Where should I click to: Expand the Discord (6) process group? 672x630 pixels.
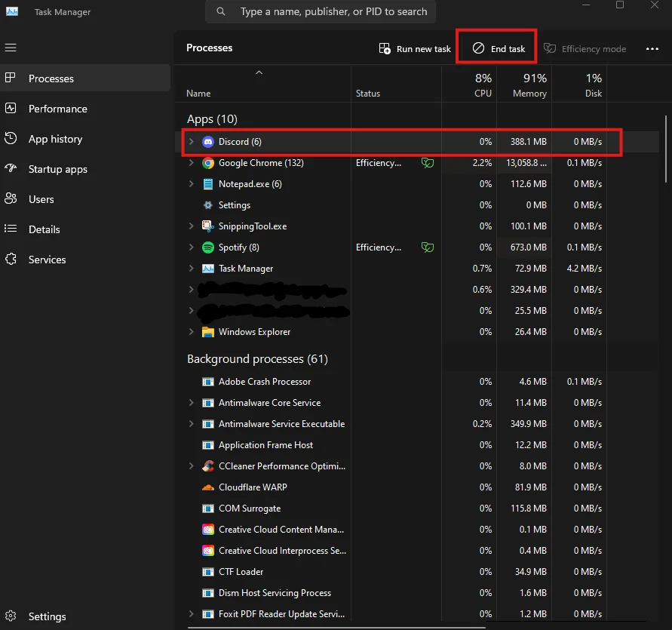[191, 142]
